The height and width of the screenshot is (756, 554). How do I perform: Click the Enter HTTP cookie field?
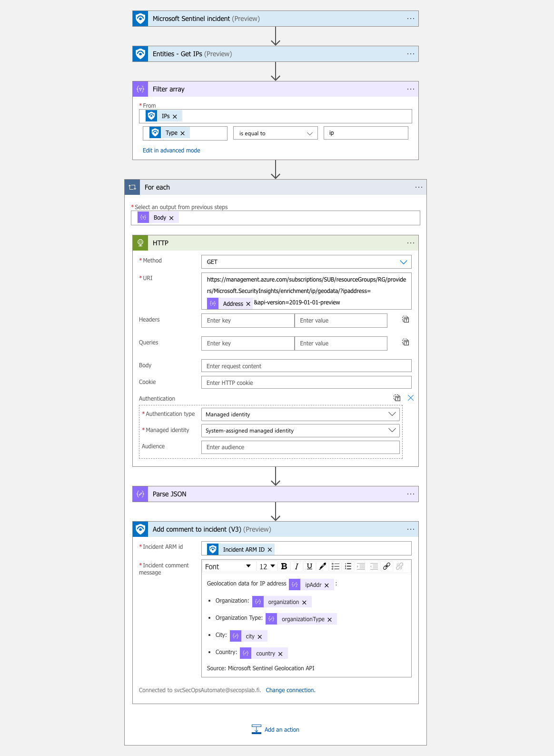[307, 383]
